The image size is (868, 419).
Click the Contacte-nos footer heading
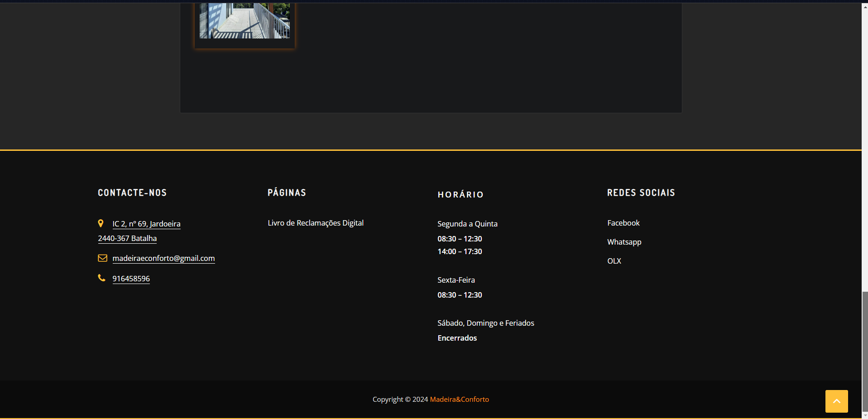(x=132, y=193)
